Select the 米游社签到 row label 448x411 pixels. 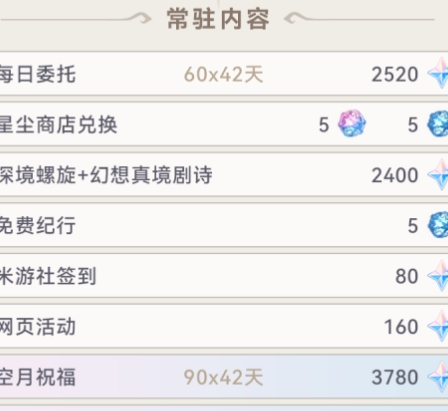48,276
